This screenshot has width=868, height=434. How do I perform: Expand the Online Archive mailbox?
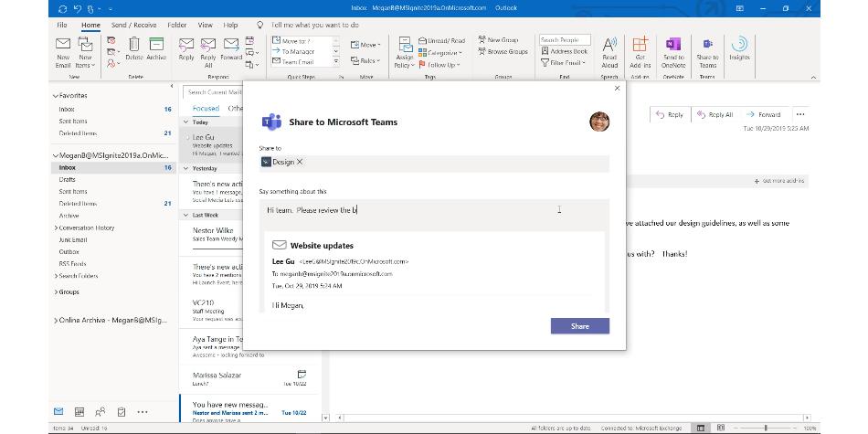(56, 320)
